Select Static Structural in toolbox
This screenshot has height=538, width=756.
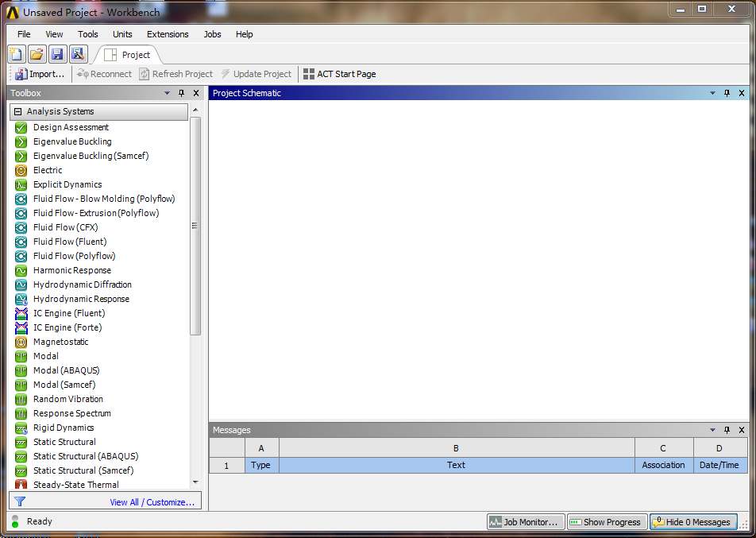(x=64, y=442)
